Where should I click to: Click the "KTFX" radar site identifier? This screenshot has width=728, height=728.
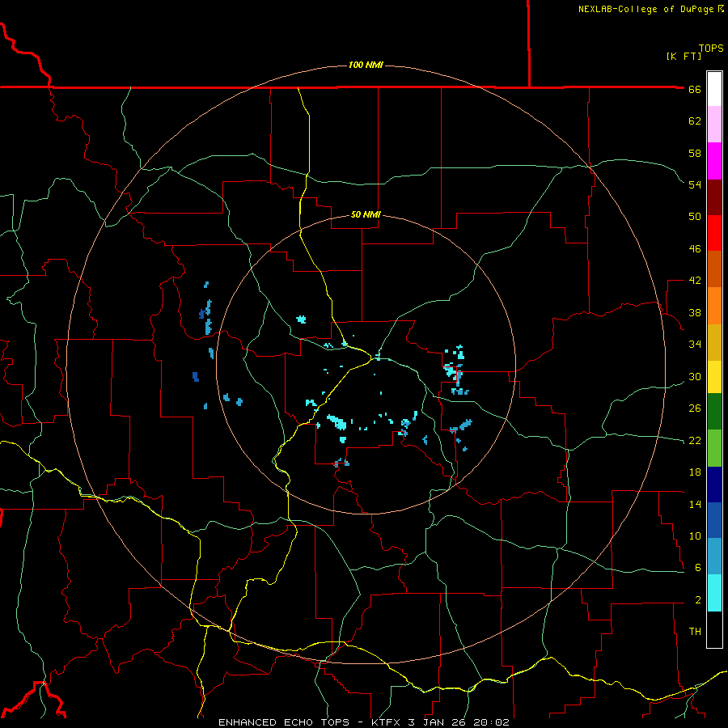(387, 722)
